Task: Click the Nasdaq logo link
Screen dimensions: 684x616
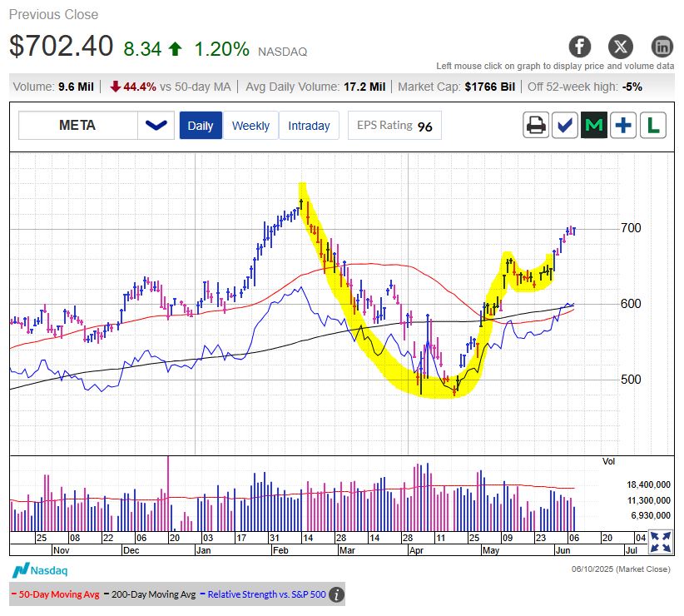Action: 39,570
